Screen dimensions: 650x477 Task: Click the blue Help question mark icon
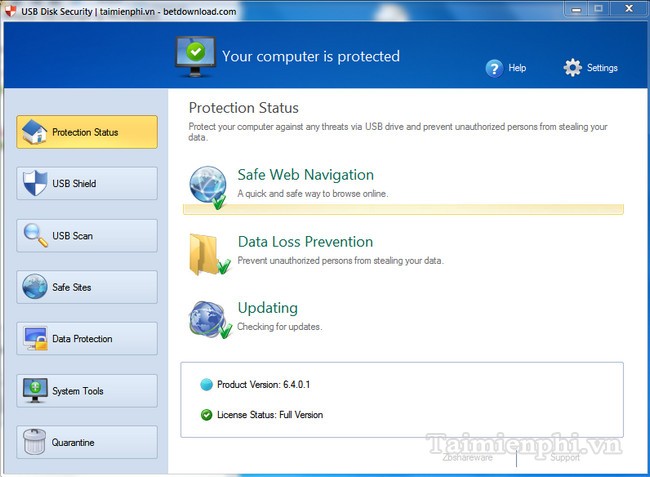[494, 68]
